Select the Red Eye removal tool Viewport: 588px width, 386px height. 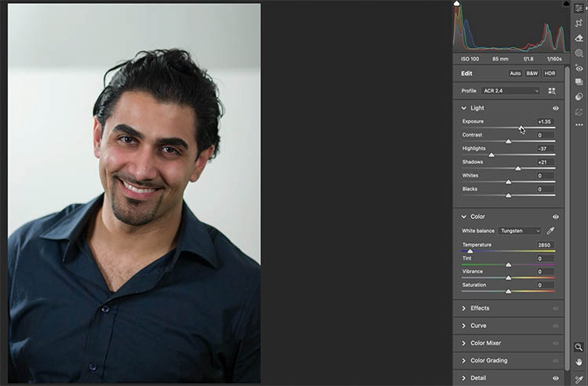click(x=579, y=68)
